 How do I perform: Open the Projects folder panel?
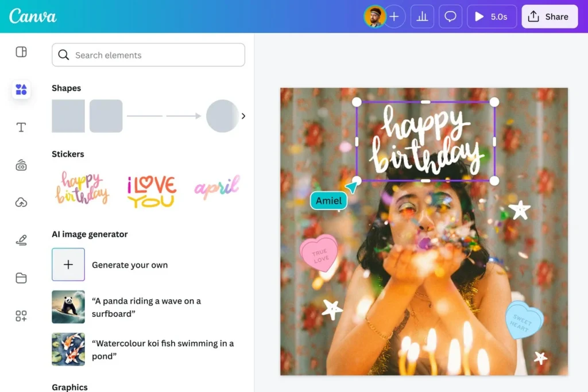click(x=21, y=278)
